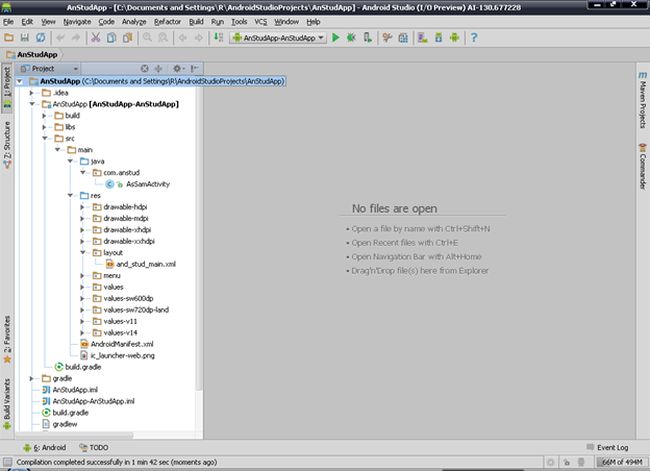Open Project panel gear settings
Image resolution: width=650 pixels, height=471 pixels.
(178, 68)
